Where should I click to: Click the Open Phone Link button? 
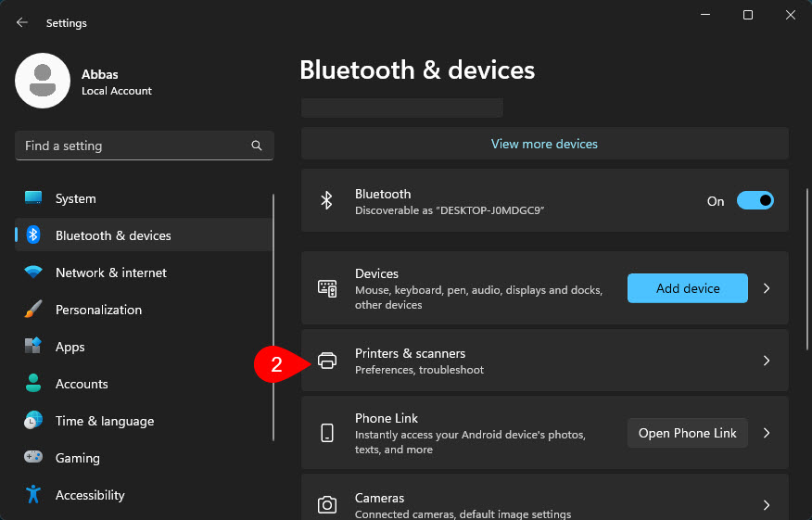pyautogui.click(x=687, y=433)
